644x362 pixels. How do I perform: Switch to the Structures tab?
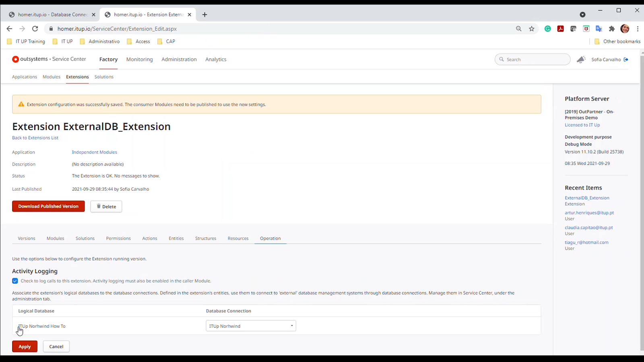coord(206,238)
